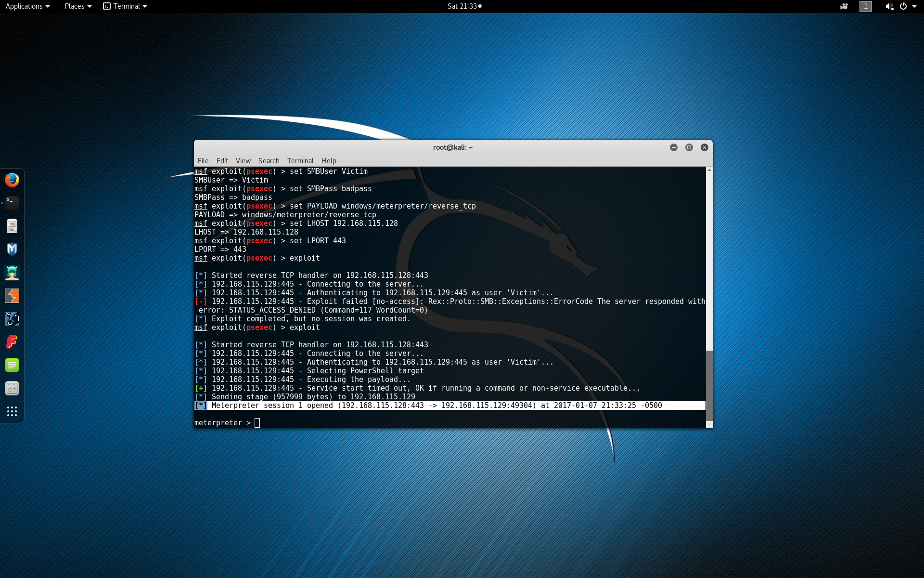Close the root@kali terminal window
This screenshot has width=924, height=578.
(x=705, y=147)
